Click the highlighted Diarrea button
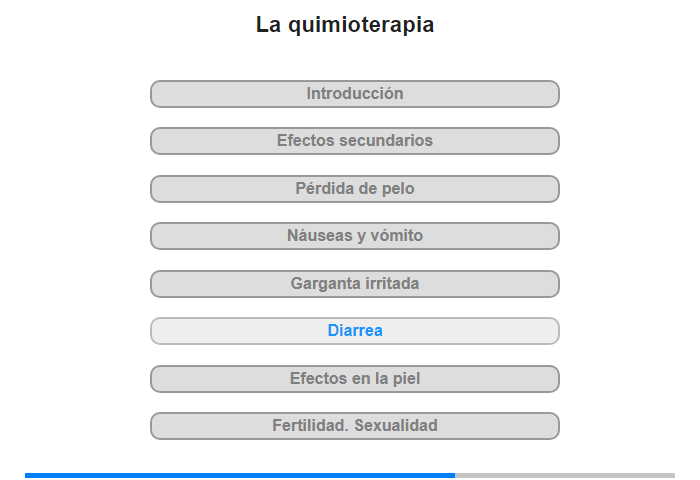This screenshot has height=480, width=700. pyautogui.click(x=354, y=331)
